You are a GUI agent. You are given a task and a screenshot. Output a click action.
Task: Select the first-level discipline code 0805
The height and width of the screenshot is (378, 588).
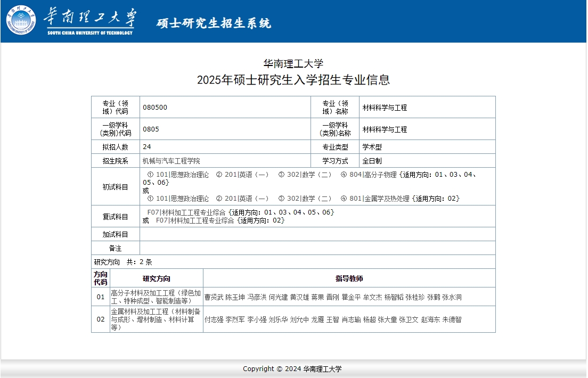click(x=151, y=129)
